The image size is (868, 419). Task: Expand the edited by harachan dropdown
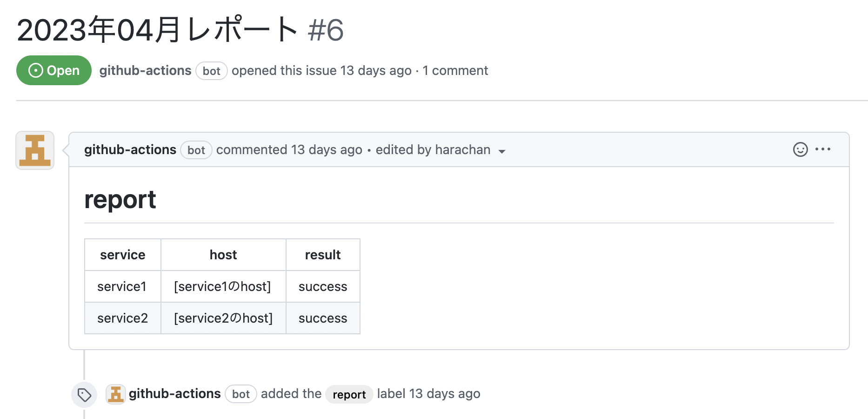click(501, 151)
